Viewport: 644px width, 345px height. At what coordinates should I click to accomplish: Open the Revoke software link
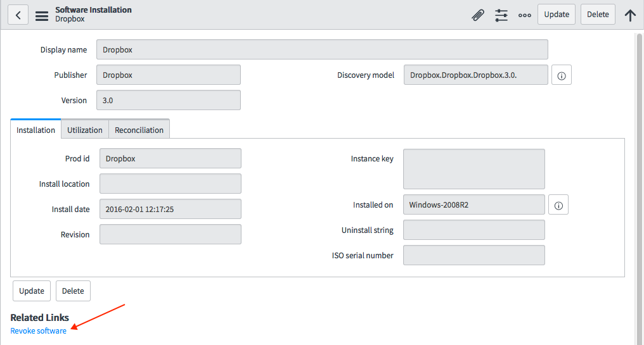[x=38, y=330]
